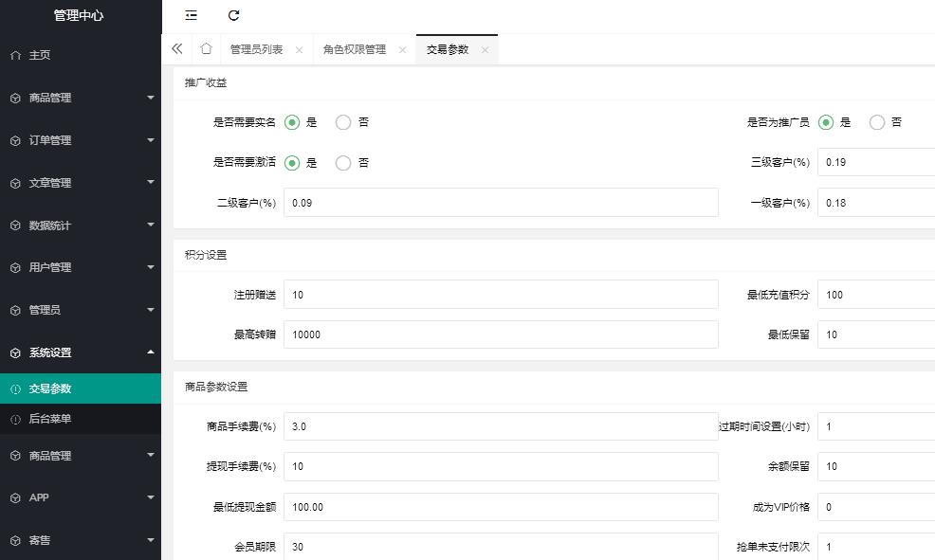
Task: Close the 角色权限管理 tab
Action: click(402, 50)
